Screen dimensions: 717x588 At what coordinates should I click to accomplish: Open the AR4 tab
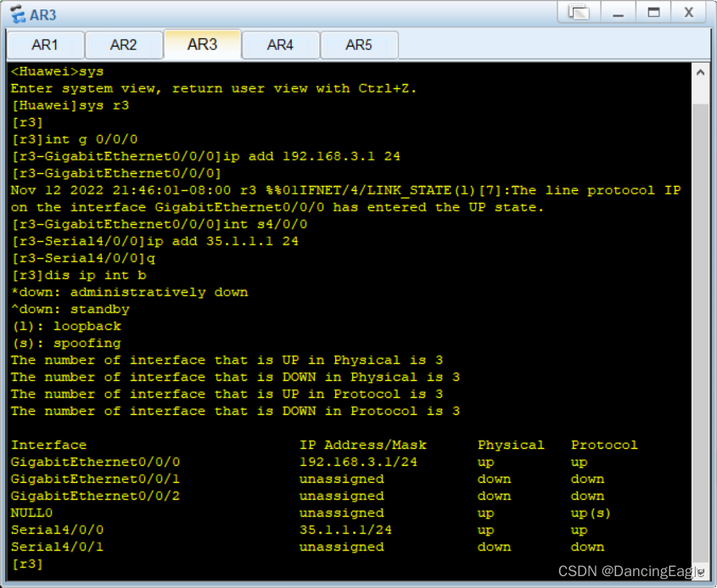(280, 45)
